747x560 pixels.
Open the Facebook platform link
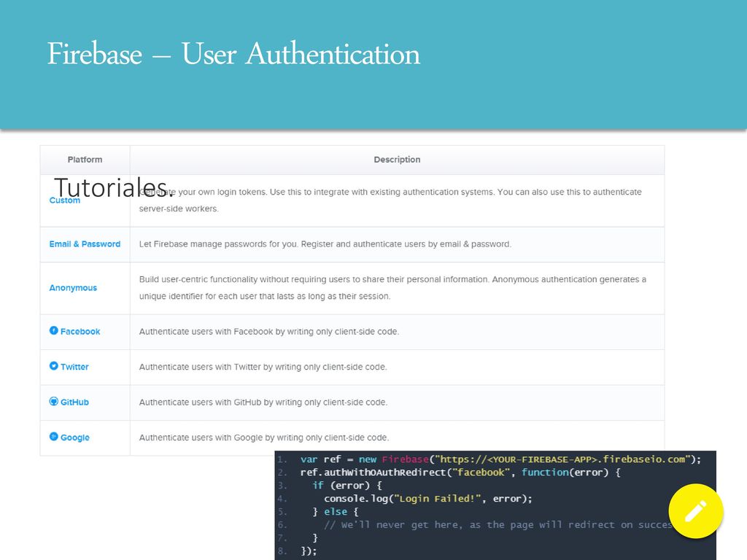coord(80,332)
